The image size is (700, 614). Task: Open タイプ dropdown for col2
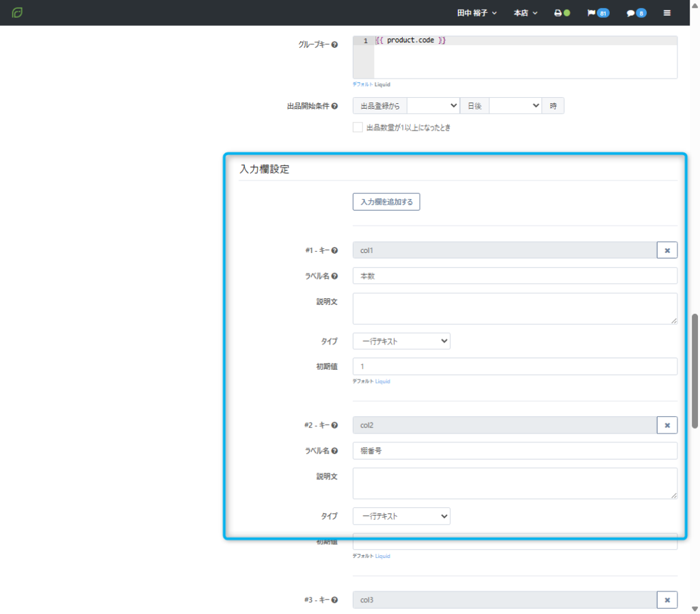pos(401,516)
